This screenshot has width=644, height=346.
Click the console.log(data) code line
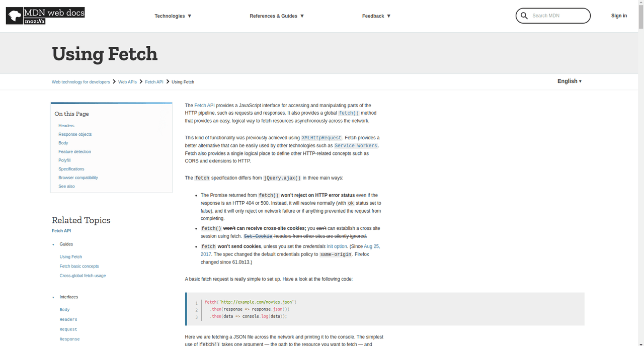249,316
